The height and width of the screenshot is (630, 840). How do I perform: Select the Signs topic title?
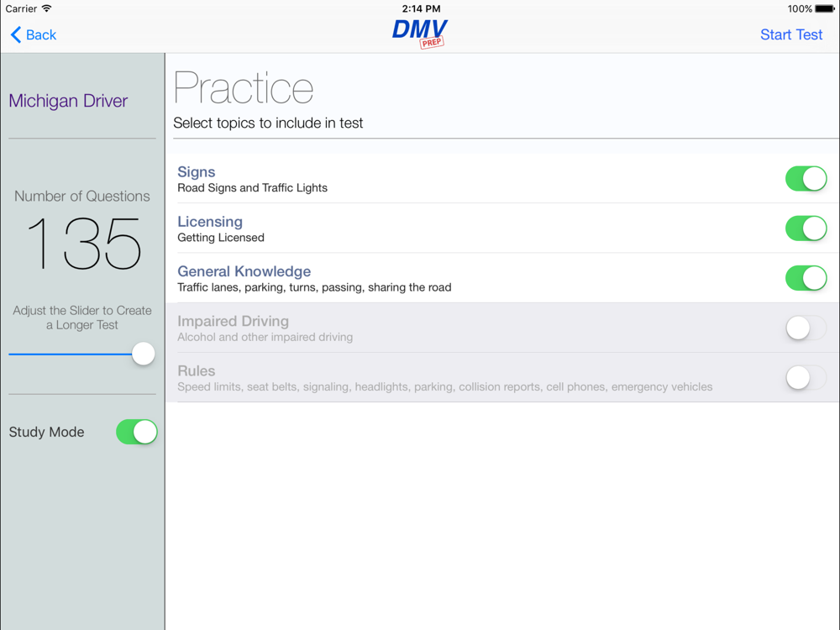tap(196, 172)
